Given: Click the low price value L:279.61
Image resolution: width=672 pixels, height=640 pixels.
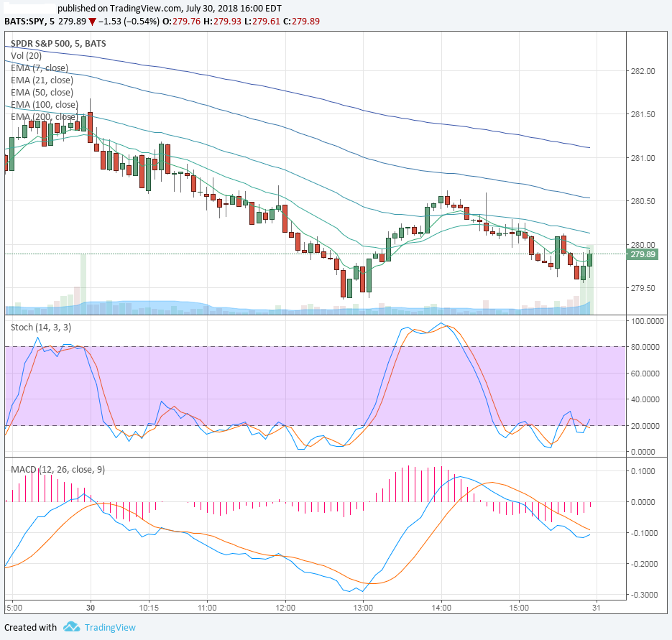Looking at the screenshot, I should (262, 22).
